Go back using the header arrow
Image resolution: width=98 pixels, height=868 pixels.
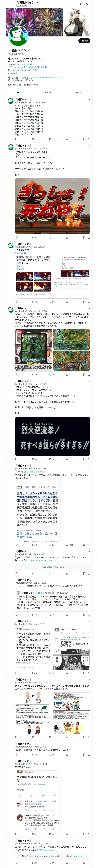(9, 4)
